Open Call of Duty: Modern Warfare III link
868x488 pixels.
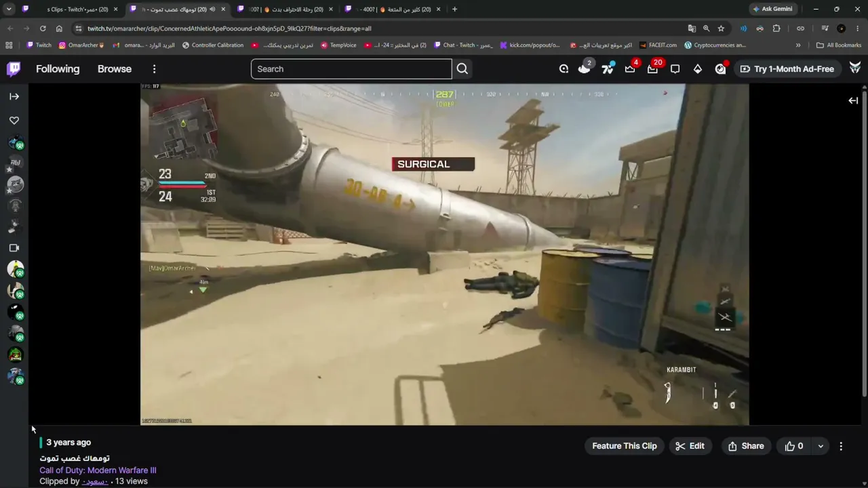98,470
